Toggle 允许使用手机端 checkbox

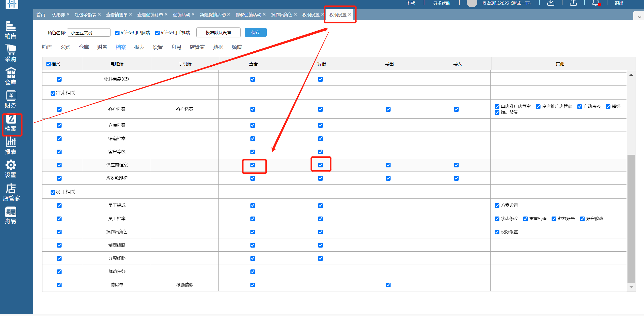[x=157, y=33]
